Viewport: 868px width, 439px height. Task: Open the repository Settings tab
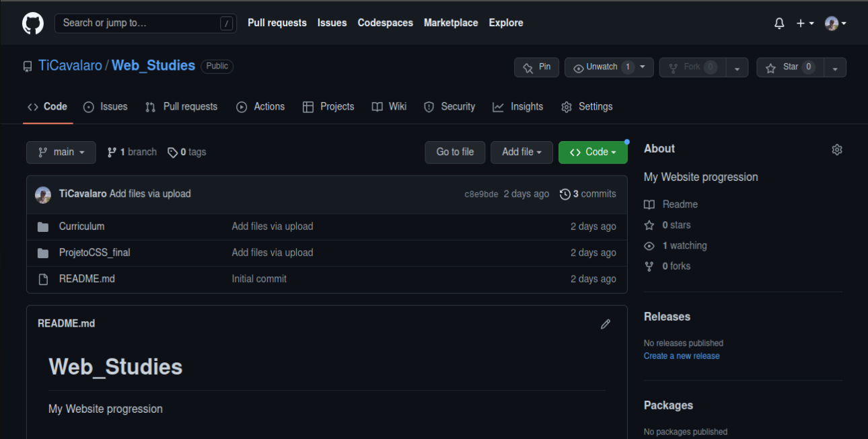(587, 107)
